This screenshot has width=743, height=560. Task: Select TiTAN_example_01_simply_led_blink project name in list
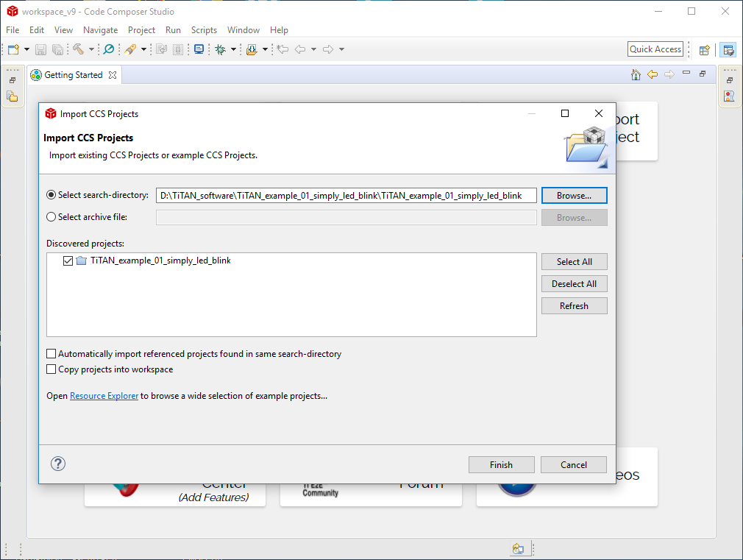coord(160,260)
